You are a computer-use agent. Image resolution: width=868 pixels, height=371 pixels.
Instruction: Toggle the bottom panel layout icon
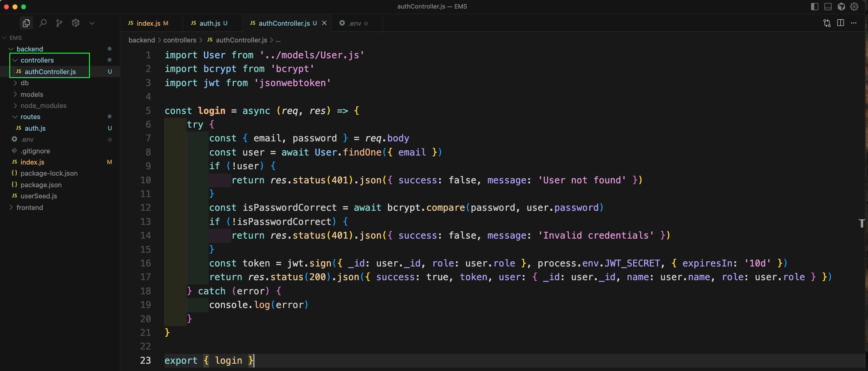(x=828, y=6)
